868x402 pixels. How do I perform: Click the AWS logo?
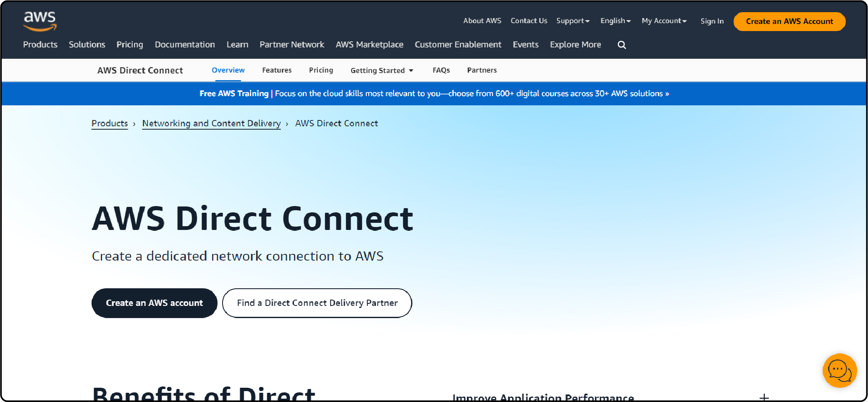click(x=40, y=21)
